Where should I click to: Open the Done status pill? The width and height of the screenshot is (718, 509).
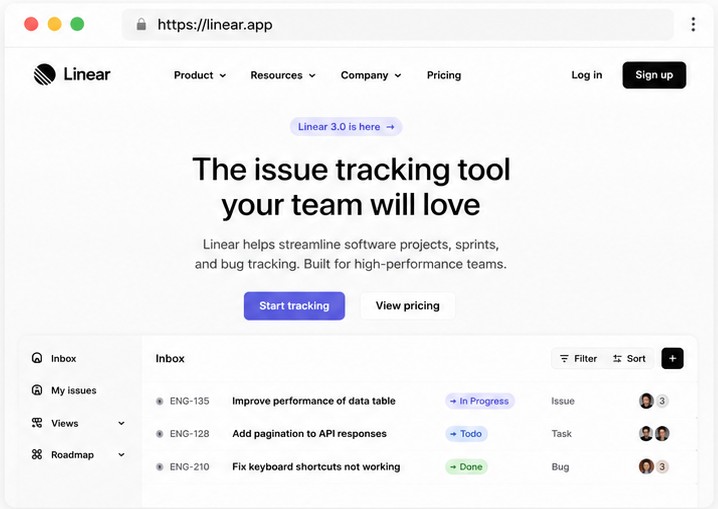(x=466, y=466)
